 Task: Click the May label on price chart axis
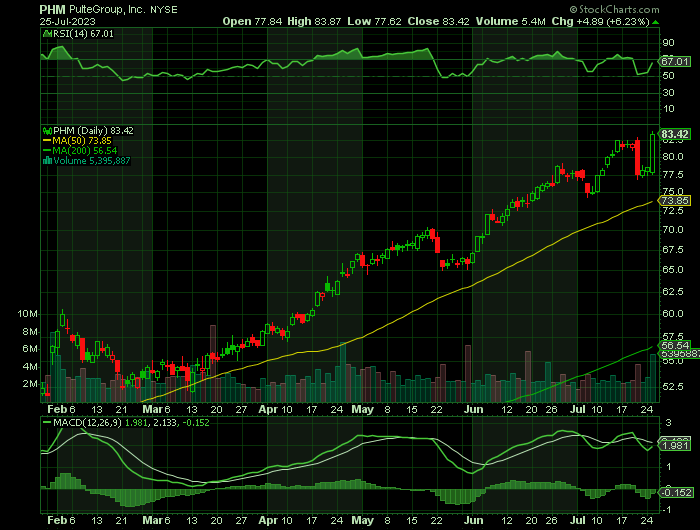tap(362, 409)
